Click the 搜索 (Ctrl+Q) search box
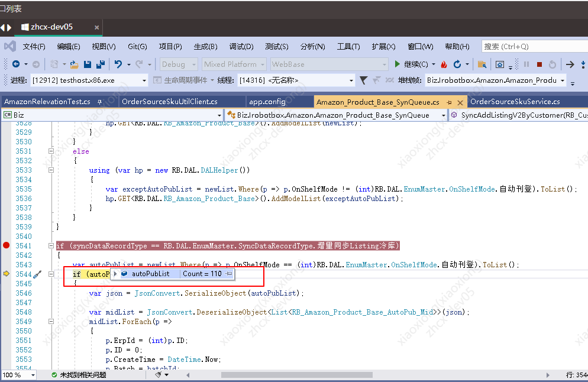This screenshot has height=382, width=588. coord(534,47)
